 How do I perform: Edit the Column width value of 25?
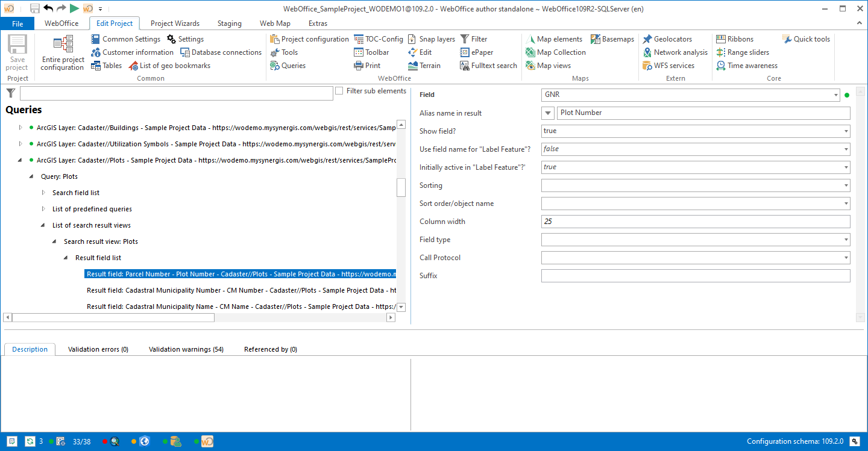point(693,221)
